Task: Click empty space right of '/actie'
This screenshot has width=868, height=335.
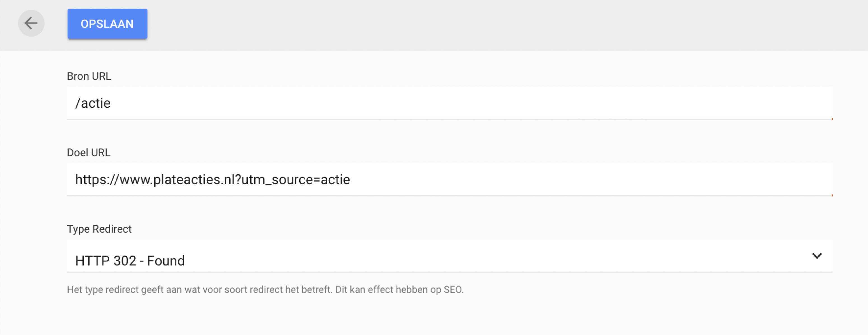Action: pyautogui.click(x=472, y=103)
